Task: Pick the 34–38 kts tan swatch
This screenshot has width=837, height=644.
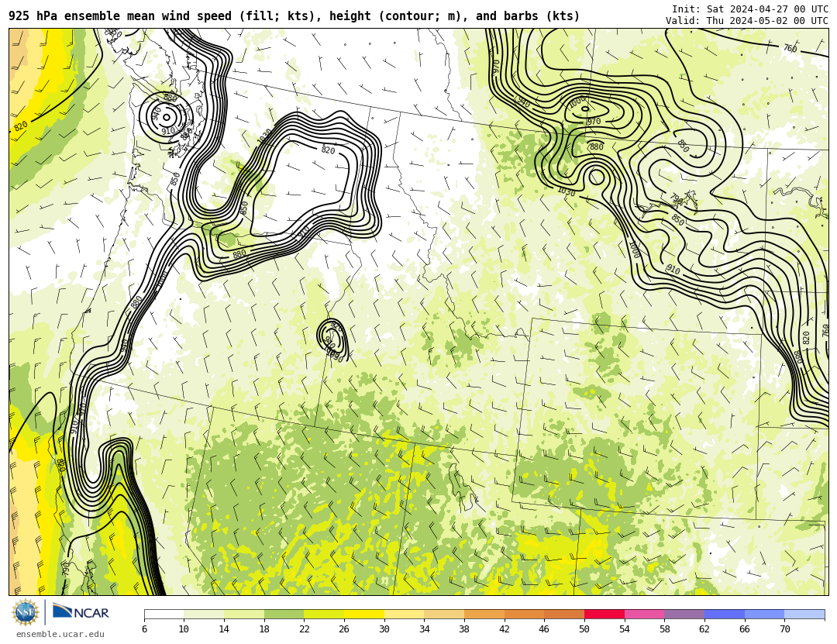Action: (444, 614)
